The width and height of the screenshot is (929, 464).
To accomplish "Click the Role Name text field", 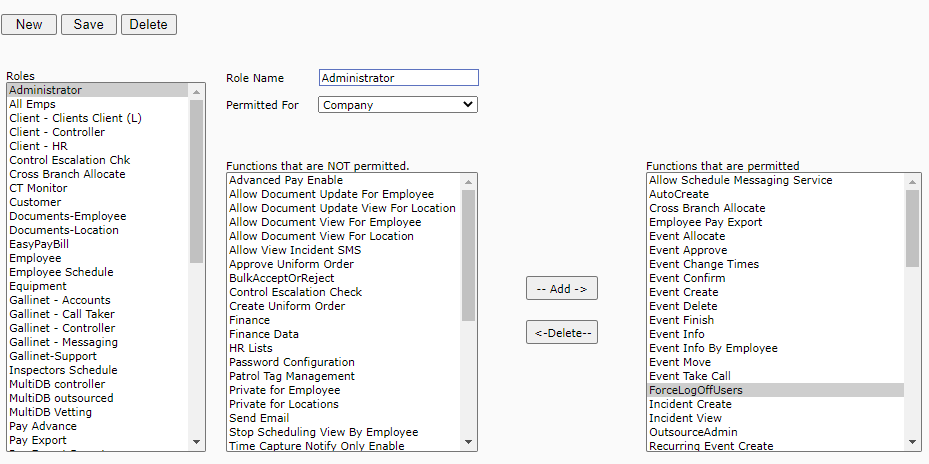I will (398, 78).
